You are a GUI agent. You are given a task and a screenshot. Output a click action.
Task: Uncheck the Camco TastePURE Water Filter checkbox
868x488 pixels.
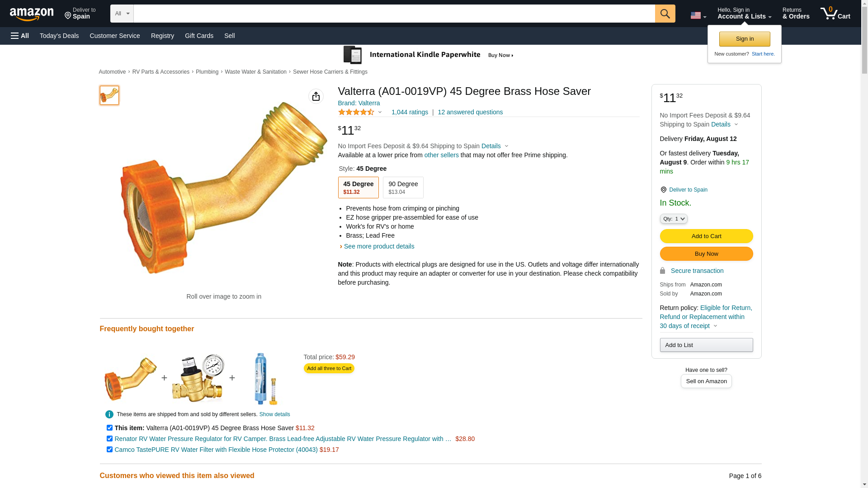pyautogui.click(x=109, y=449)
